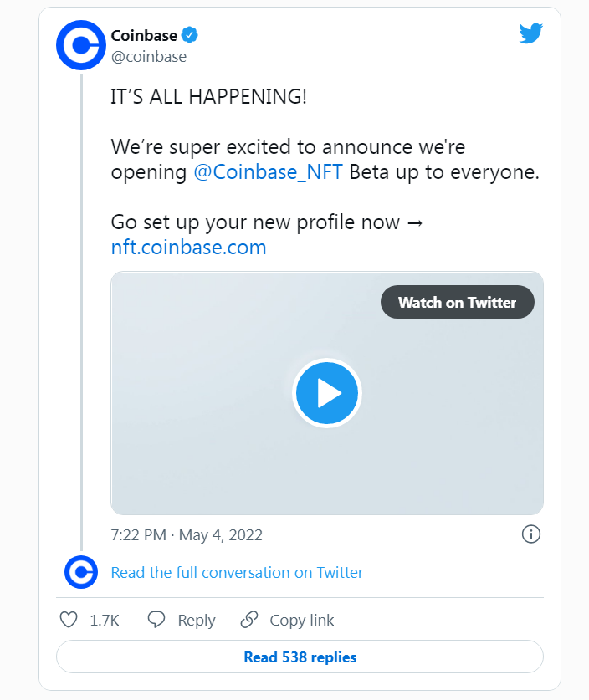Image resolution: width=589 pixels, height=700 pixels.
Task: Click the reply speech bubble icon
Action: click(x=156, y=620)
